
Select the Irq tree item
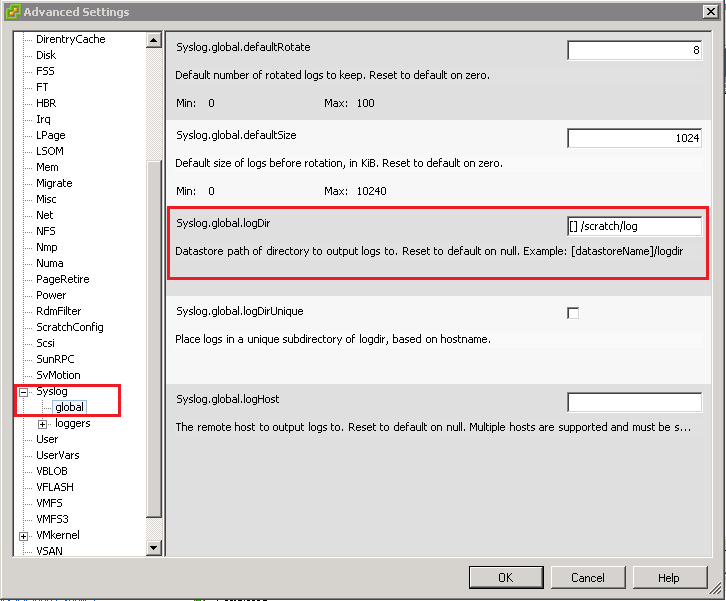click(43, 119)
